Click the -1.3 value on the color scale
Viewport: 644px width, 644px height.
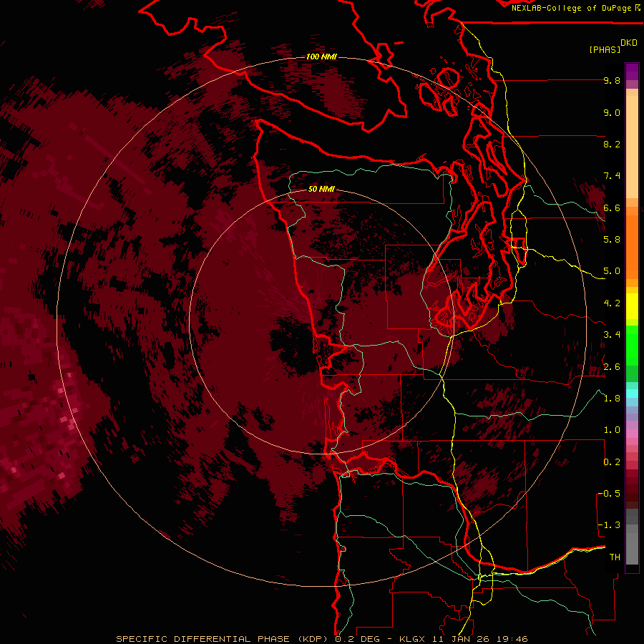tap(609, 525)
